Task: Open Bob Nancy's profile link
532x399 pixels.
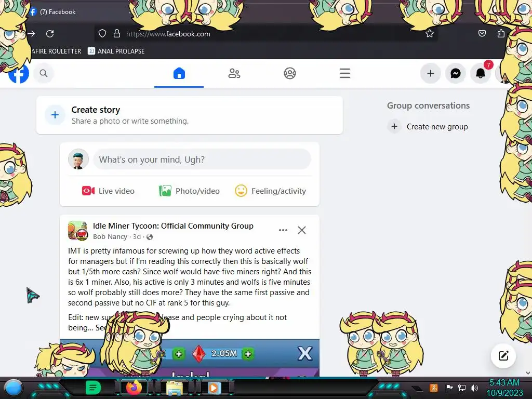Action: [x=110, y=237]
